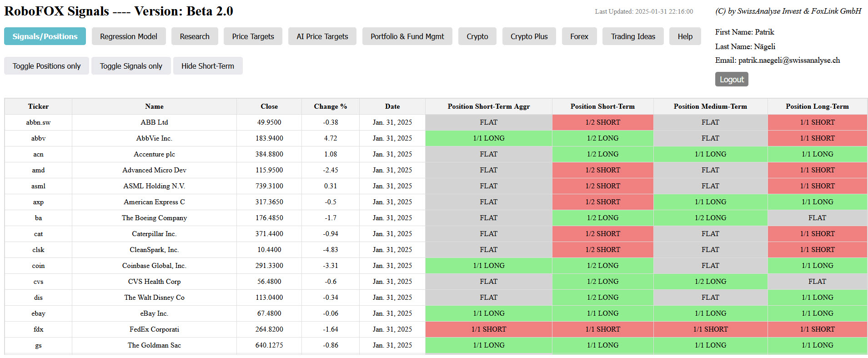Click the Name column header
The image size is (868, 358).
[154, 106]
